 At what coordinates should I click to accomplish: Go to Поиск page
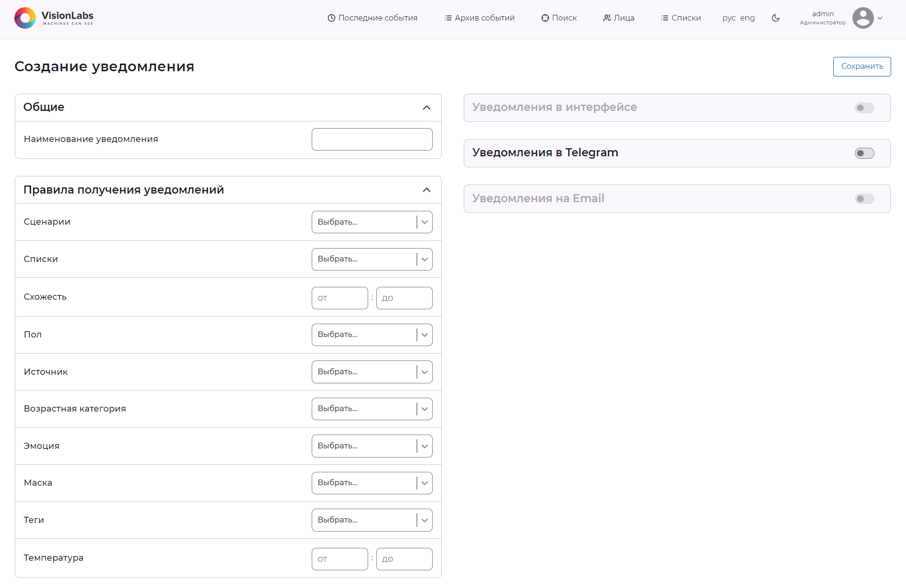[x=559, y=18]
